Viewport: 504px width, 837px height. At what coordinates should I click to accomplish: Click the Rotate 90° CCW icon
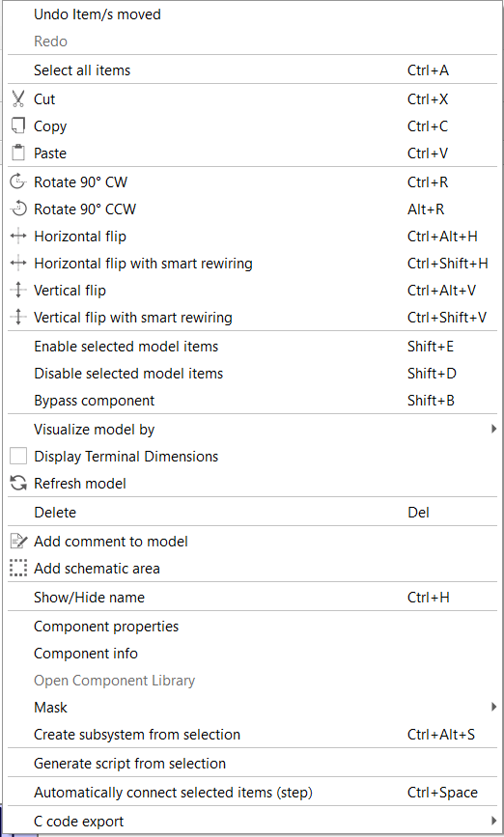(x=18, y=209)
